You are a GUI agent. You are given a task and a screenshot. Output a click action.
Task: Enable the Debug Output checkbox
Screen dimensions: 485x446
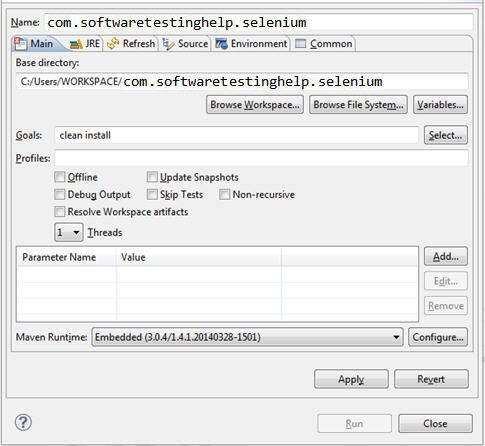coord(60,194)
